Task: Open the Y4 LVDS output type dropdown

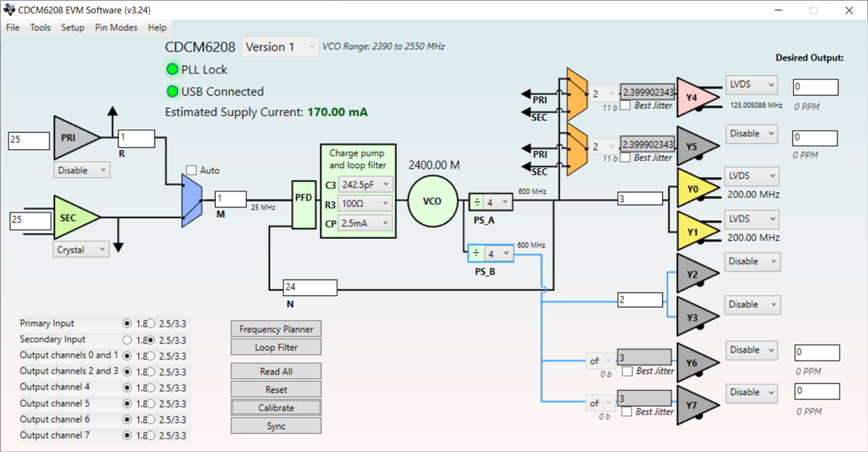Action: click(x=752, y=85)
